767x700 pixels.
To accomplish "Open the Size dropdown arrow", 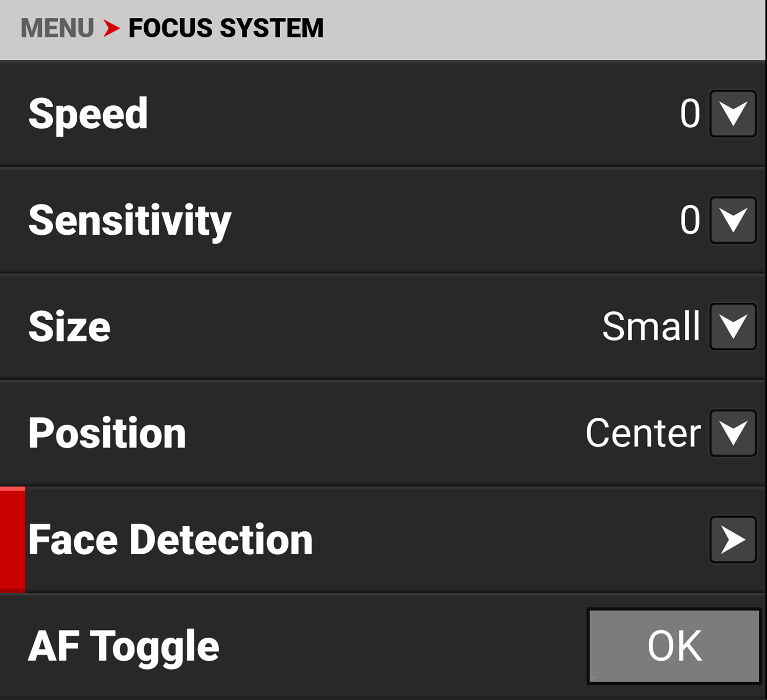I will [x=733, y=326].
